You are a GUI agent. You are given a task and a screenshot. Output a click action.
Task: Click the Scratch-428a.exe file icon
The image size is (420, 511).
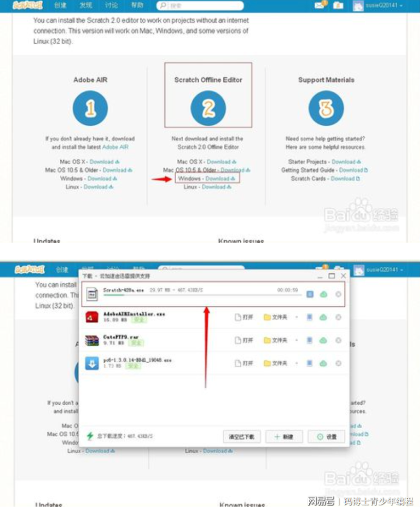(92, 294)
